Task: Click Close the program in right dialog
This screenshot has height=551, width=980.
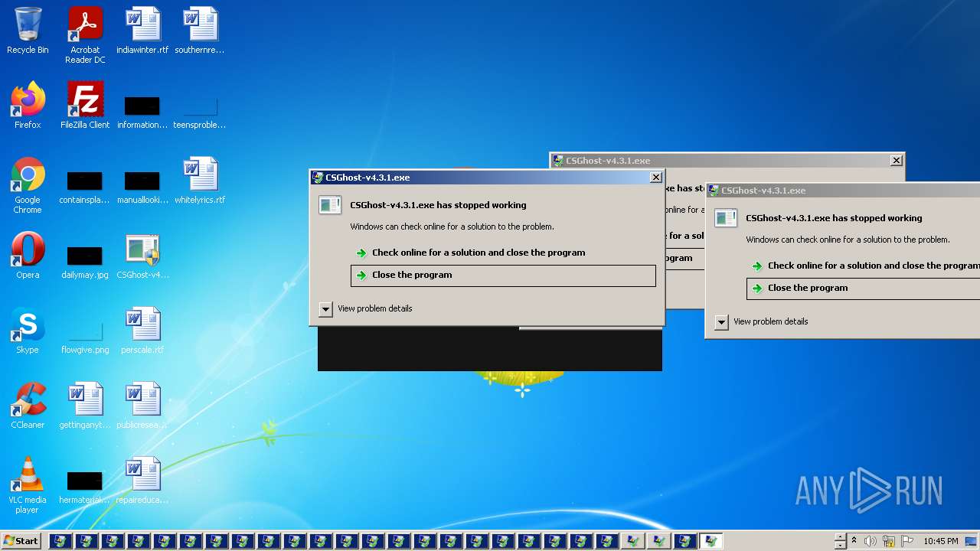Action: coord(863,289)
